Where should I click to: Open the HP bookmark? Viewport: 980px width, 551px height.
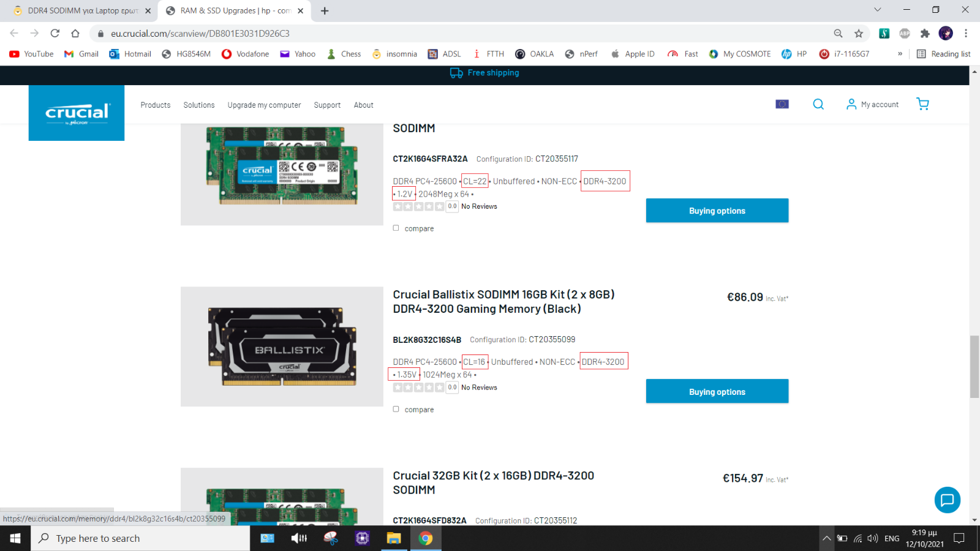(794, 54)
